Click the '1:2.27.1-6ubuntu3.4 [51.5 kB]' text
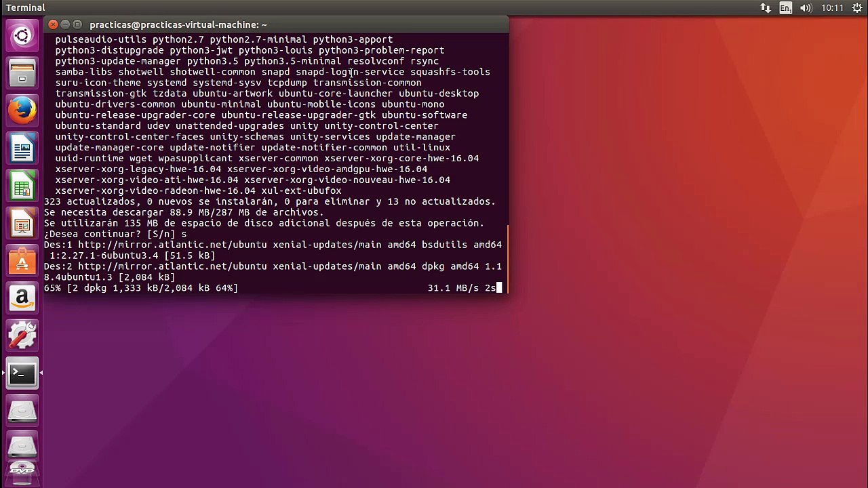868x488 pixels. pos(132,256)
